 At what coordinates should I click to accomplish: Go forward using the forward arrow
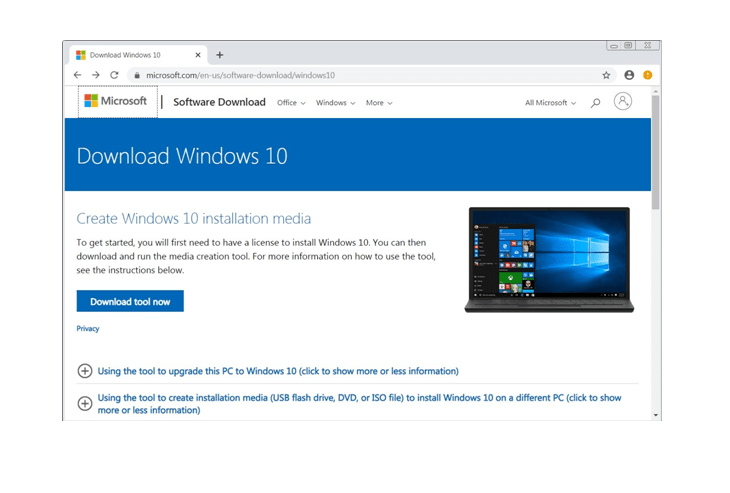pyautogui.click(x=95, y=75)
